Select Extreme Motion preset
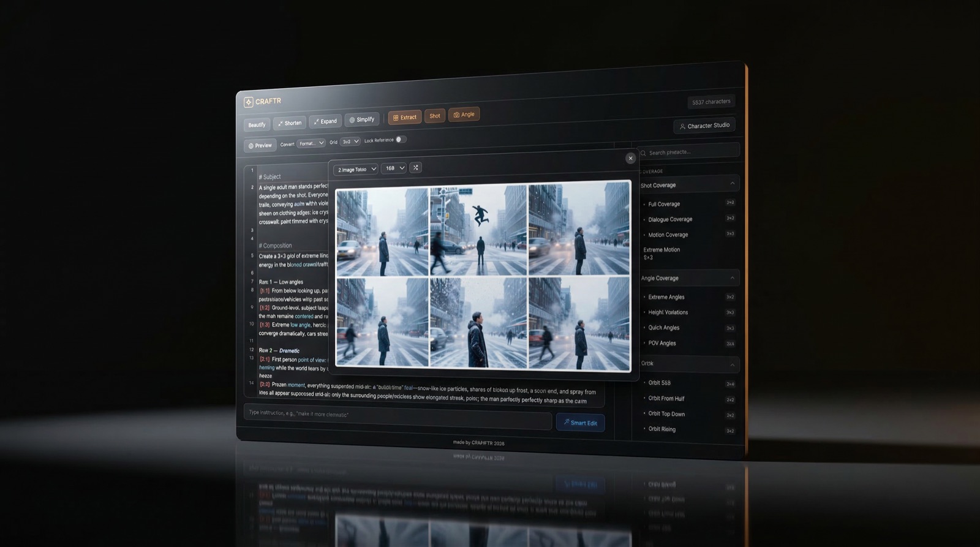Image resolution: width=980 pixels, height=547 pixels. (661, 253)
